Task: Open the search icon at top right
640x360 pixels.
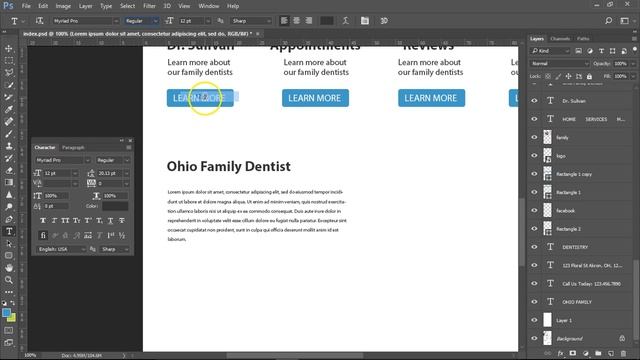Action: tap(608, 21)
